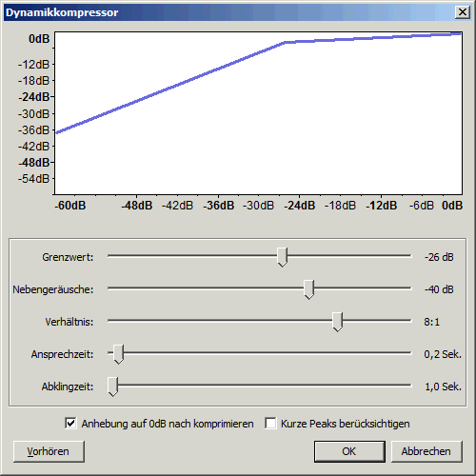Click the compression curve knee point in graph
The image size is (476, 476).
(x=285, y=42)
